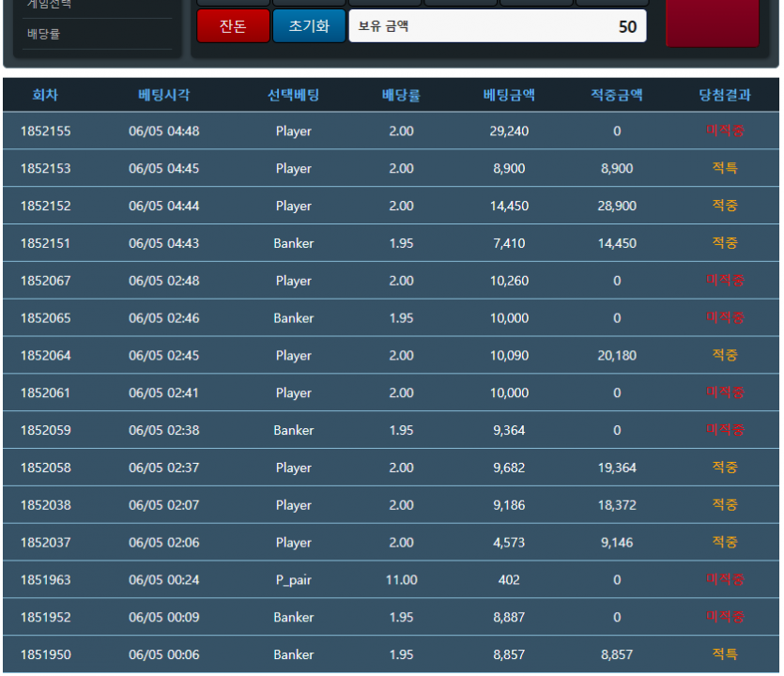The image size is (784, 676).
Task: Click bet amount 4,573
Action: tap(509, 543)
